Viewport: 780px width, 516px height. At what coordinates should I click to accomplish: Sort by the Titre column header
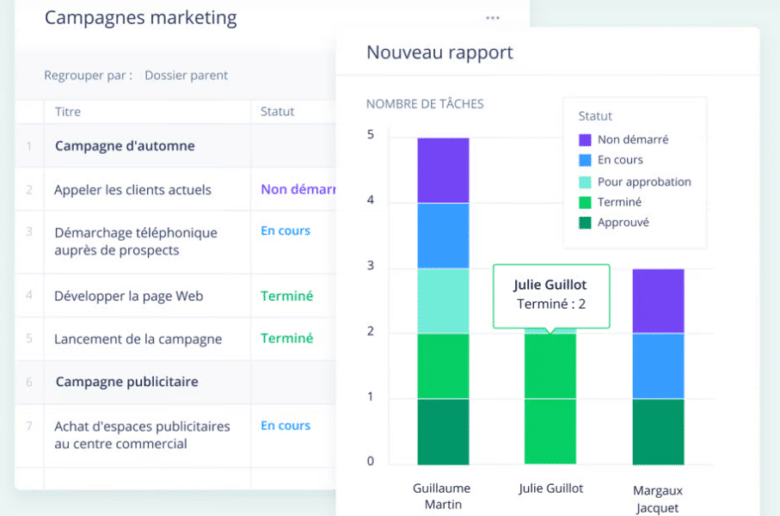tap(68, 111)
